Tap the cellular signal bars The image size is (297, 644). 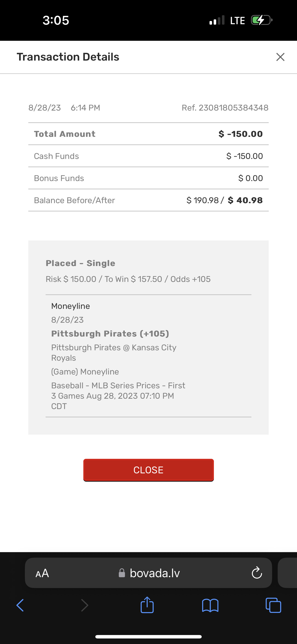(x=217, y=20)
